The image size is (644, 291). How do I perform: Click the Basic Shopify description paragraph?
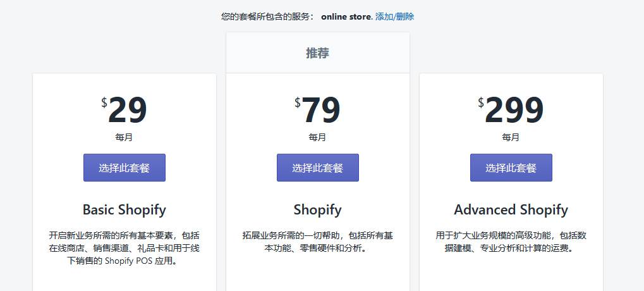tap(125, 248)
